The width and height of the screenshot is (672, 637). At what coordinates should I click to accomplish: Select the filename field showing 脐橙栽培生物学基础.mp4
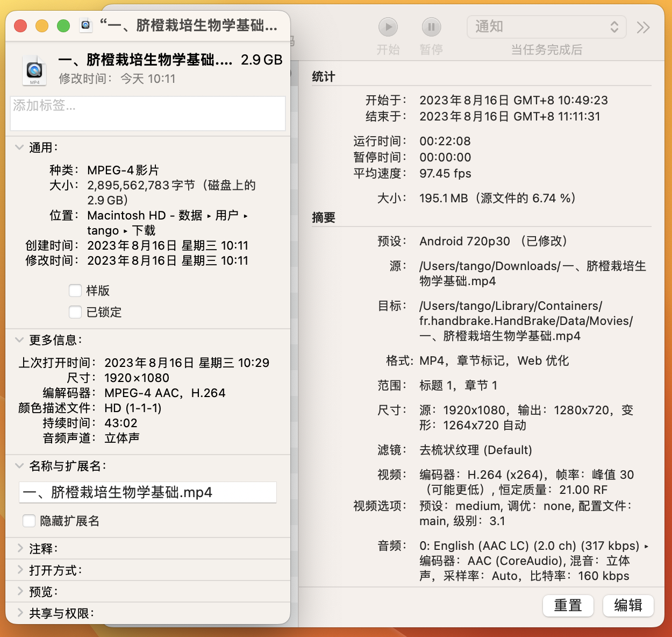[147, 492]
